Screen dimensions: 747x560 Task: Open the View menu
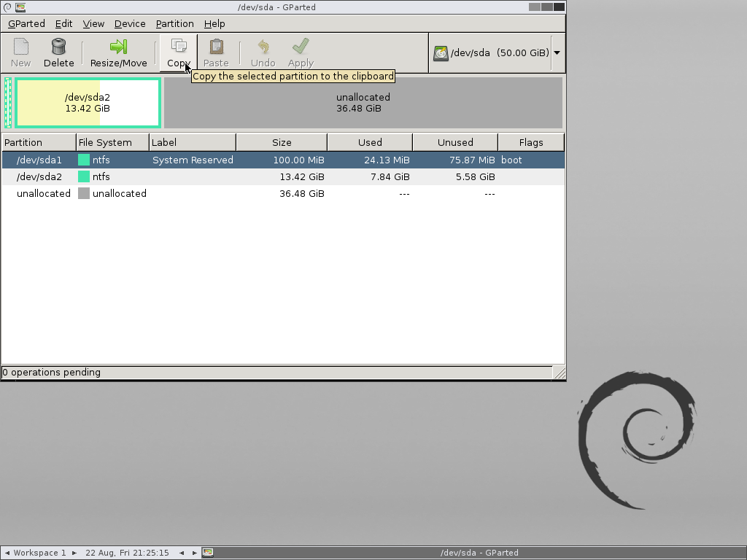pyautogui.click(x=93, y=23)
